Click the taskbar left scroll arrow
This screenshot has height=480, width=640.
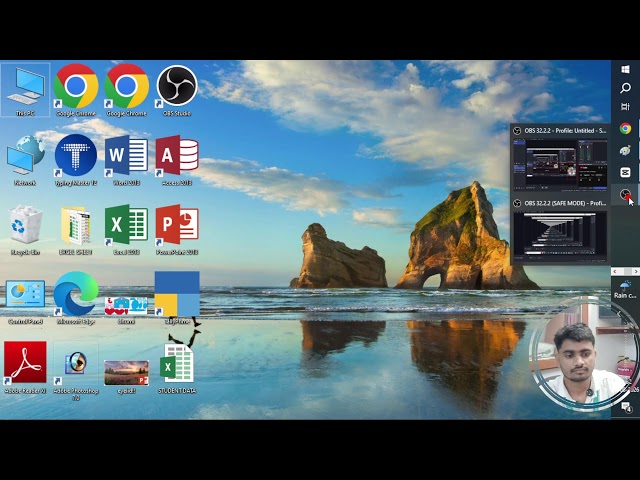[616, 271]
